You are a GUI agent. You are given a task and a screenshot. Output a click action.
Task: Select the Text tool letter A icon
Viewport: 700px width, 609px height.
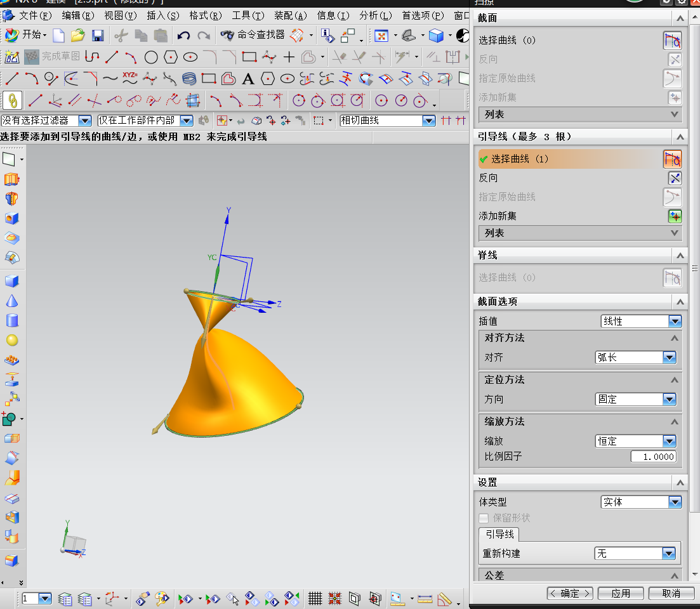tap(248, 79)
